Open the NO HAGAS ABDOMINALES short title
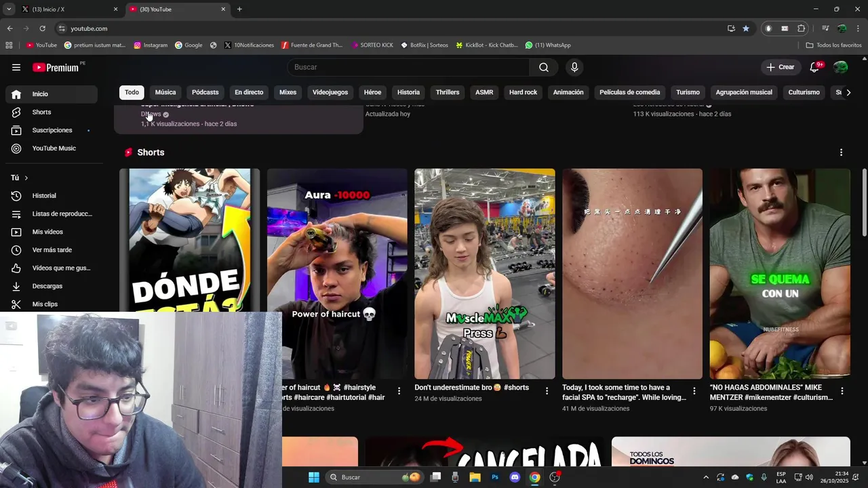Screen dimensions: 868x488 pos(771,392)
